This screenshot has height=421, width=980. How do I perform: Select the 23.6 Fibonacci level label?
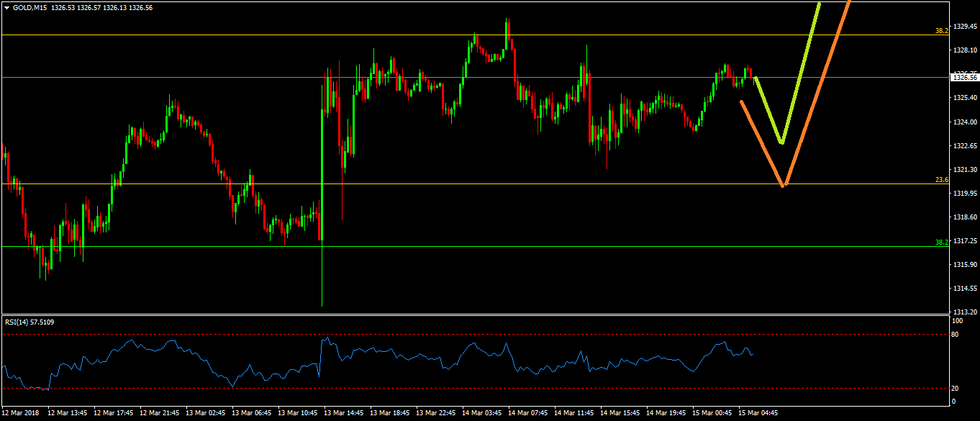pyautogui.click(x=941, y=180)
